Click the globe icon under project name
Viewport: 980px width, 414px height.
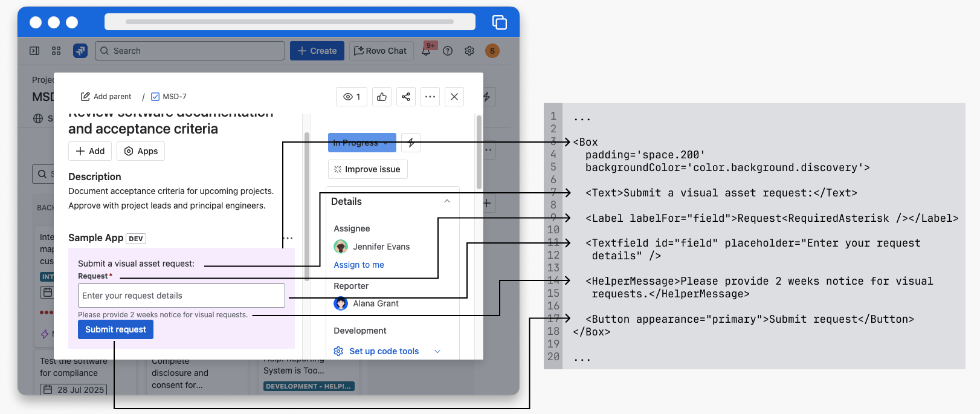(x=38, y=118)
